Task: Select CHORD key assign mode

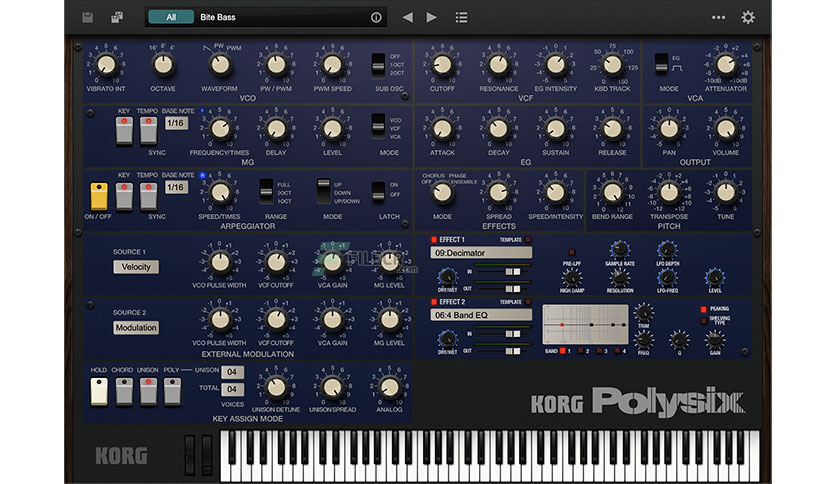Action: tap(124, 392)
